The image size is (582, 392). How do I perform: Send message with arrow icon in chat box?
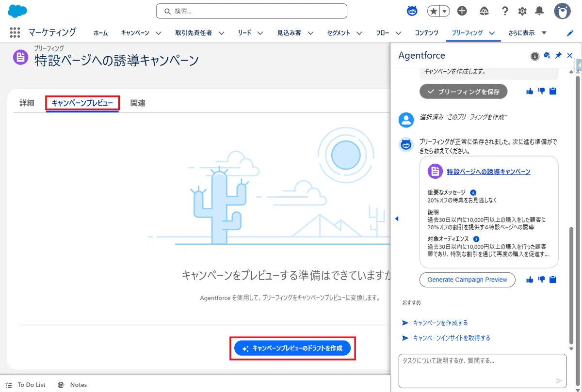tap(559, 380)
